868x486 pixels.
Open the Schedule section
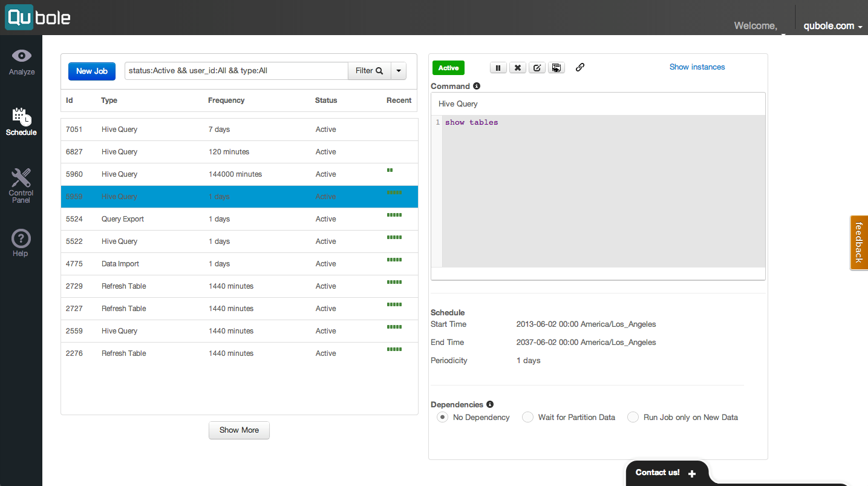pos(21,122)
